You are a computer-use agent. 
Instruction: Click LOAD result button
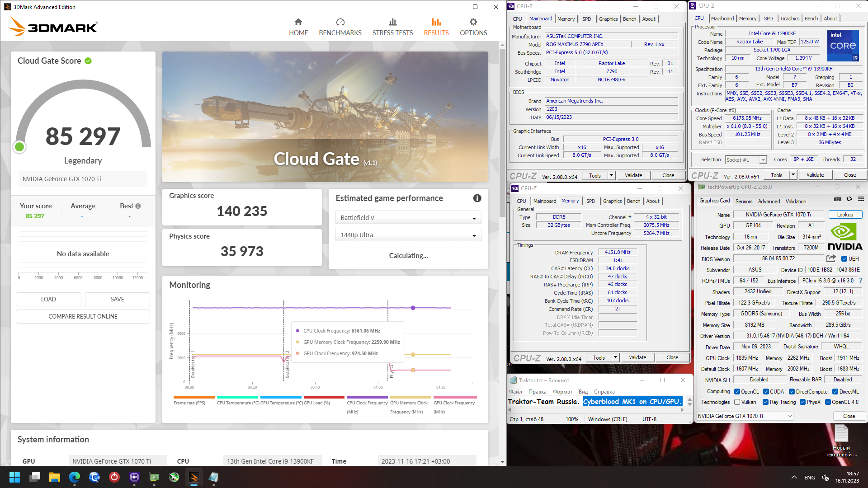48,299
